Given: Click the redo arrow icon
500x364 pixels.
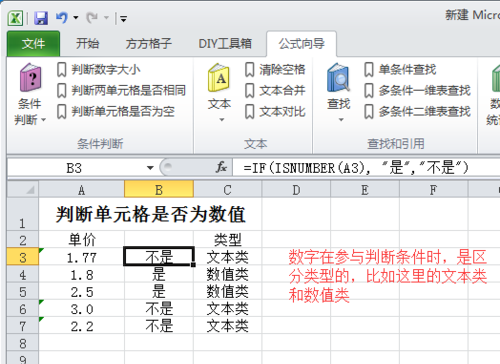Looking at the screenshot, I should click(x=92, y=18).
